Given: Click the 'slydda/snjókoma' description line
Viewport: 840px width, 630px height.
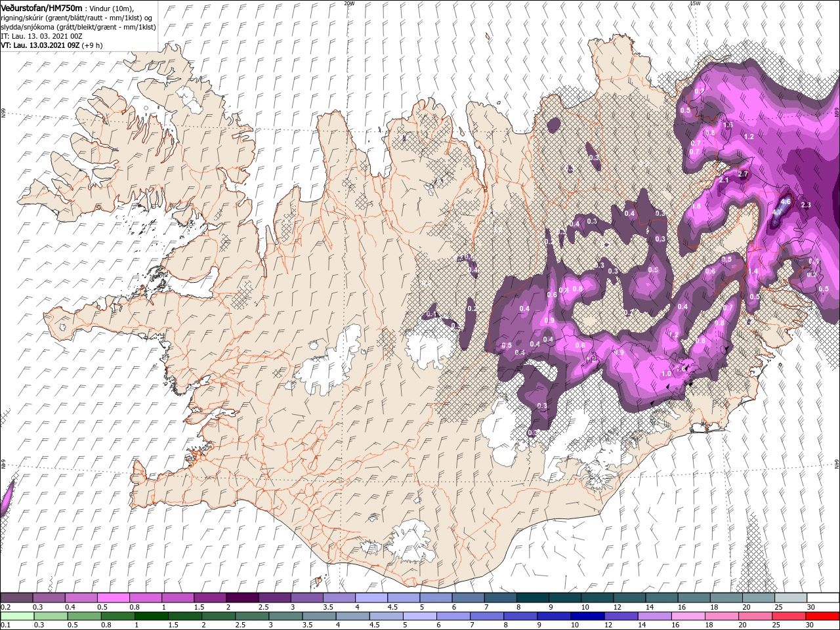Looking at the screenshot, I should (x=78, y=27).
